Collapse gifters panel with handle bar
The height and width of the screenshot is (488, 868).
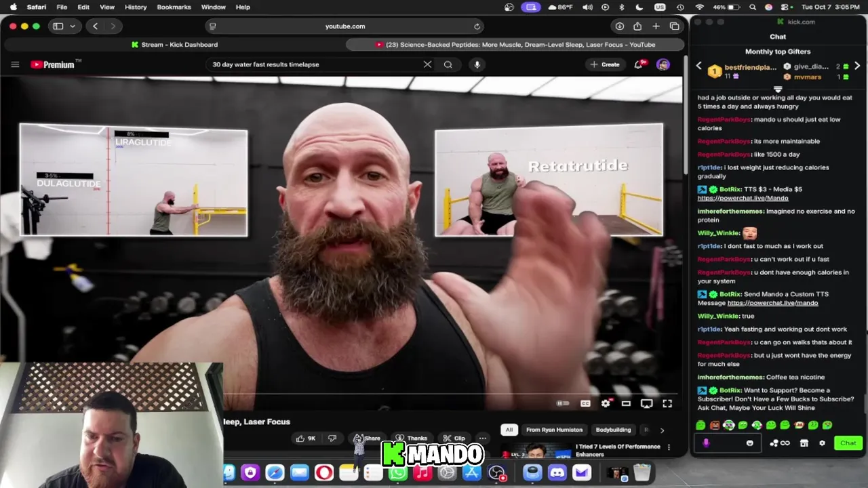click(x=778, y=89)
